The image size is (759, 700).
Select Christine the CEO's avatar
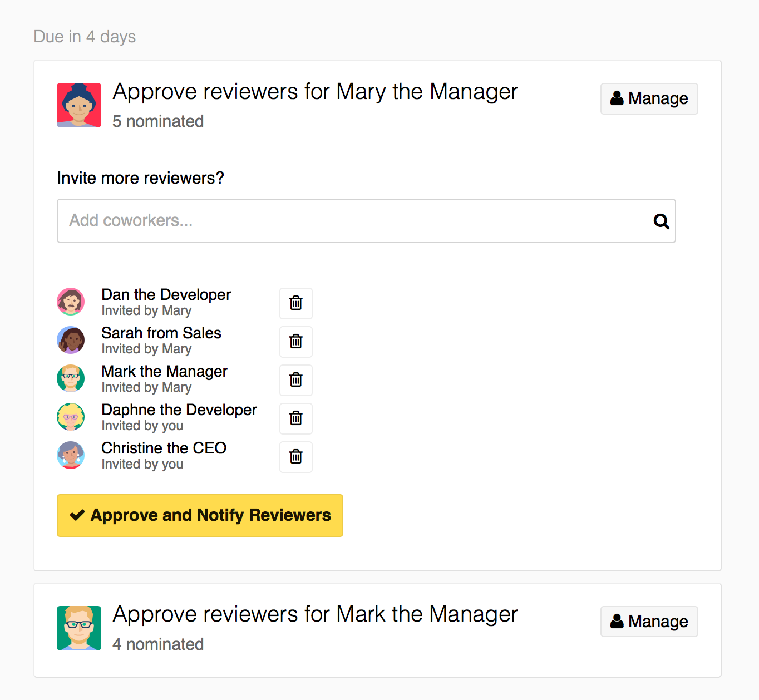pos(71,455)
